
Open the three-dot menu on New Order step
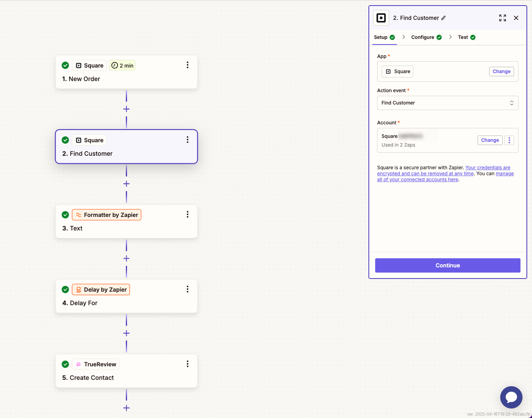(187, 65)
